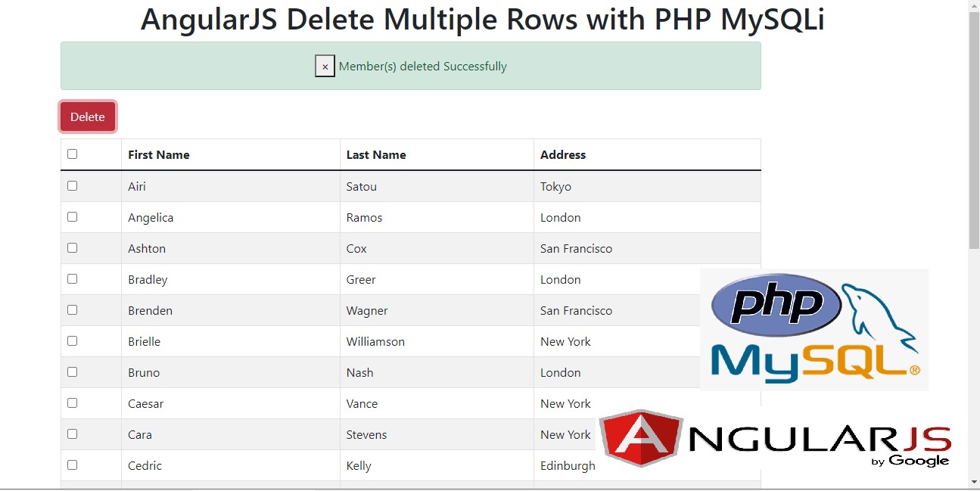Enable the checkbox beside Bradley Greer

click(x=72, y=278)
